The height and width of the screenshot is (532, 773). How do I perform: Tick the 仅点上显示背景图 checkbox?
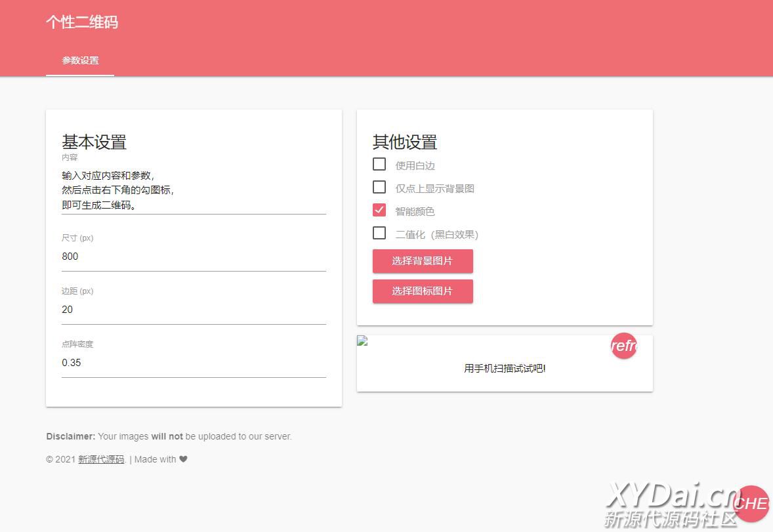click(x=379, y=187)
